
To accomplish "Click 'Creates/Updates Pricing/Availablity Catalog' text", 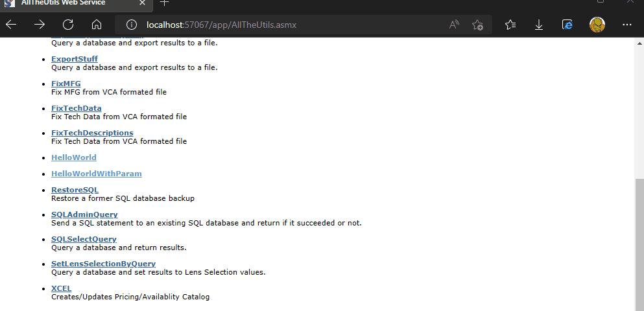I will pos(130,297).
